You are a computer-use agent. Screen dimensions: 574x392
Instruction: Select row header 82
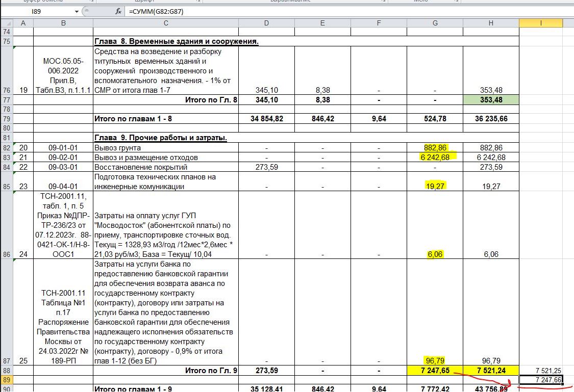7,148
